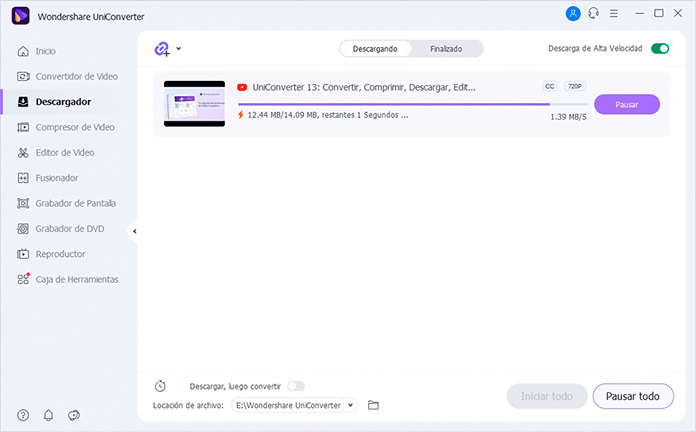Toggle Descargar, luego convertir switch
Image resolution: width=696 pixels, height=432 pixels.
[x=296, y=386]
